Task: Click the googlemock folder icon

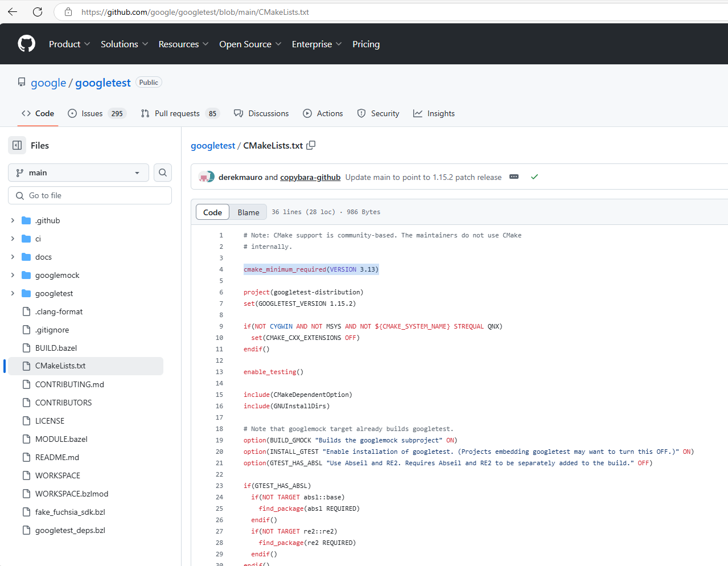Action: coord(26,275)
